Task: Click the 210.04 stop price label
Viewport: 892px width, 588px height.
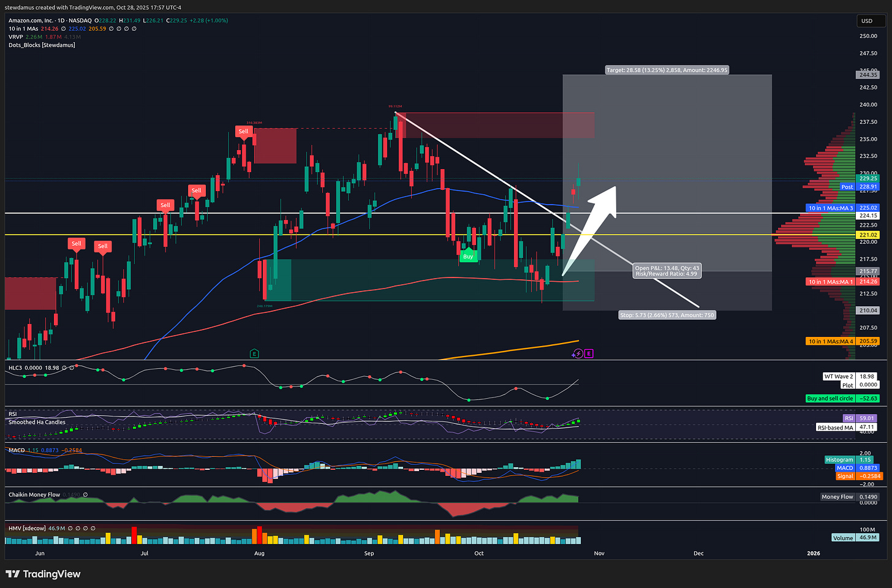Action: click(x=868, y=311)
